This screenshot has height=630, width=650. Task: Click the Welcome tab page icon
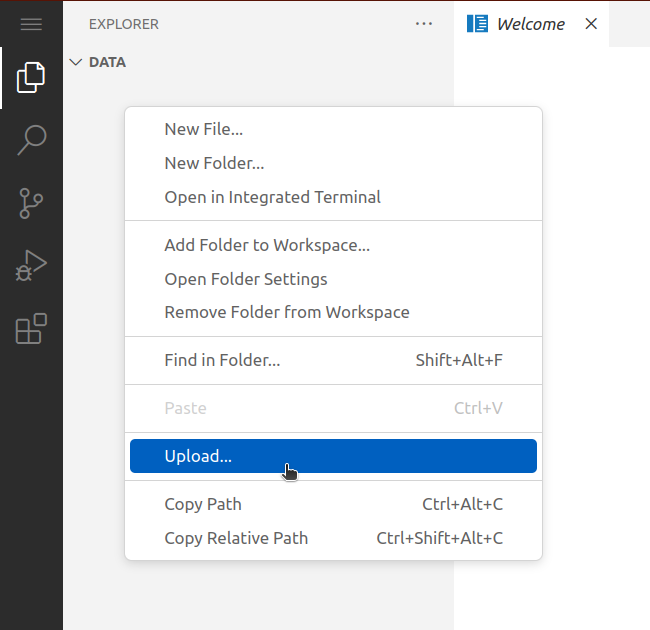(x=477, y=24)
